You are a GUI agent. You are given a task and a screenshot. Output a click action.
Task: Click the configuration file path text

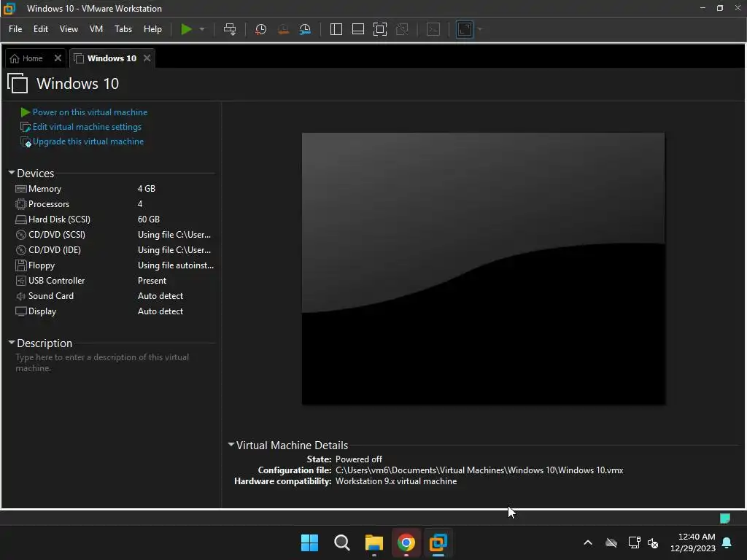[479, 470]
